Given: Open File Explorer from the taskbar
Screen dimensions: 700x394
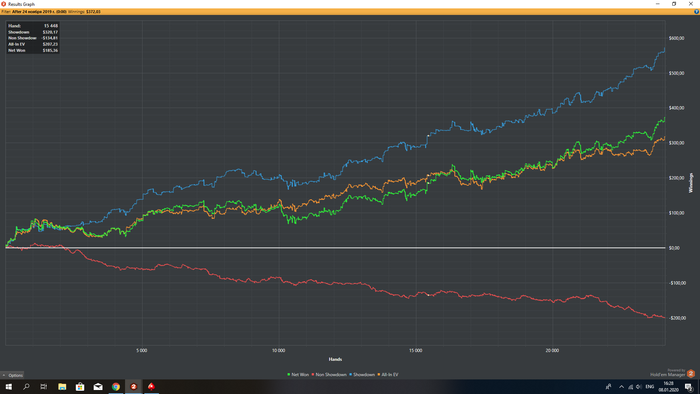Looking at the screenshot, I should click(x=62, y=387).
